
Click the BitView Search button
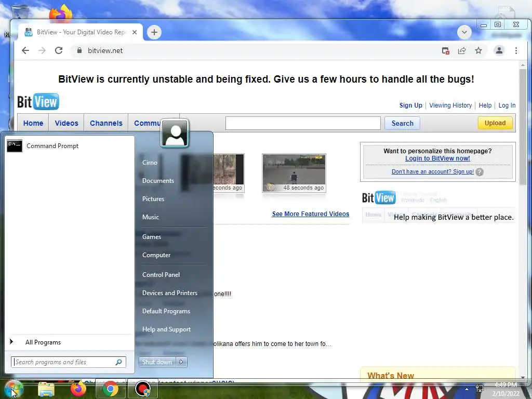pos(403,123)
